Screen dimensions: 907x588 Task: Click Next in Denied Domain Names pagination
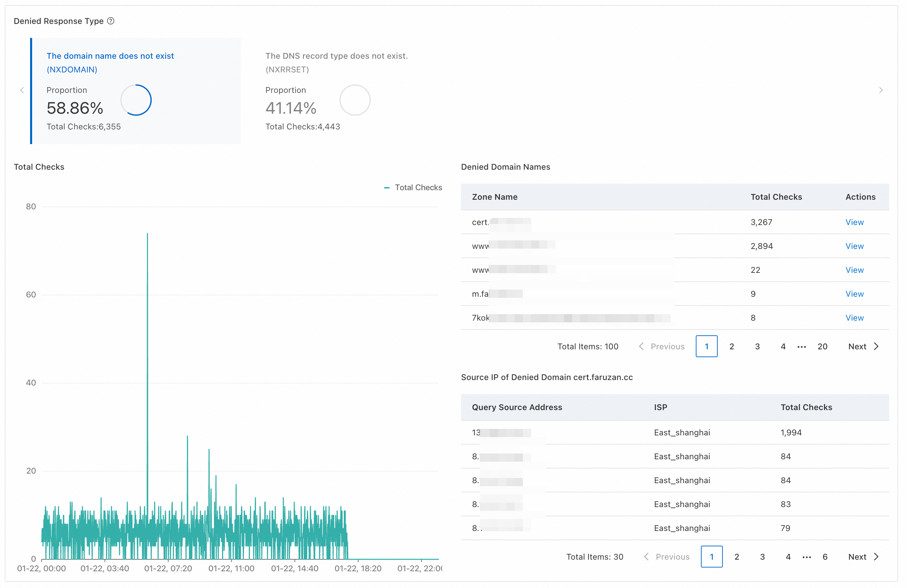(863, 347)
